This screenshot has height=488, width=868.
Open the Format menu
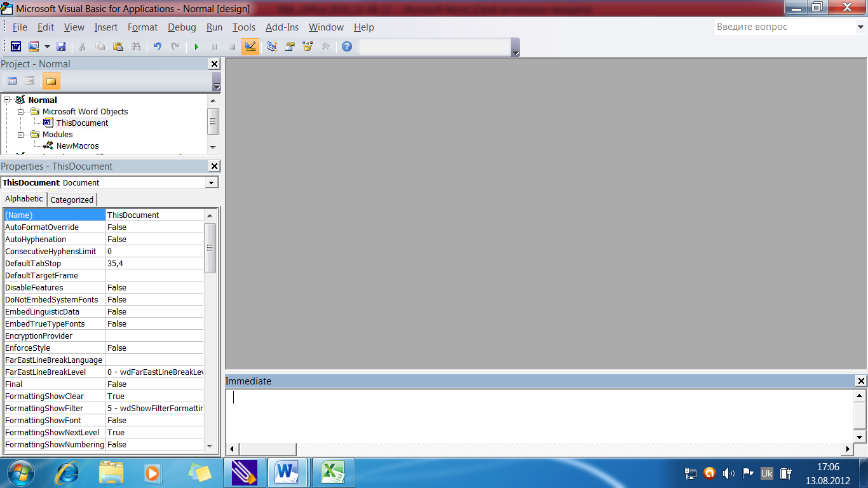pos(142,27)
